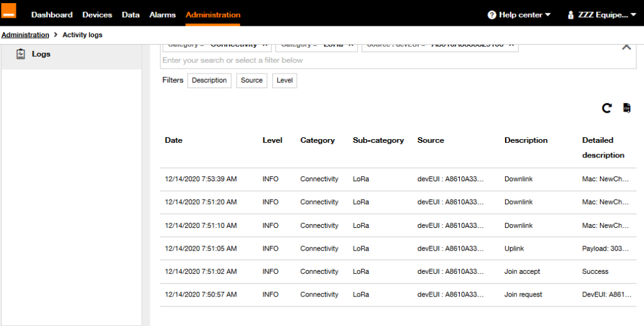Click the Payload: 303... cell
This screenshot has width=644, height=326.
606,249
